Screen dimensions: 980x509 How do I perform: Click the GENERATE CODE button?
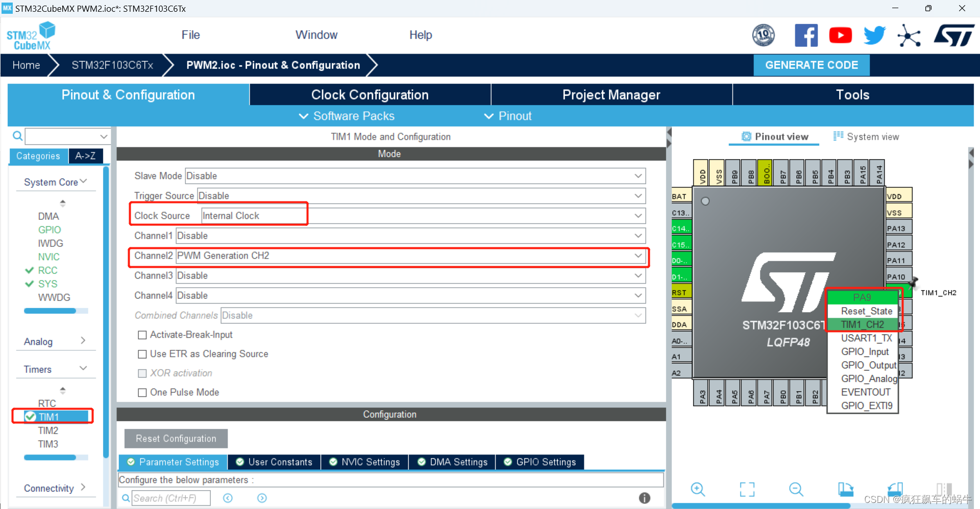point(812,65)
